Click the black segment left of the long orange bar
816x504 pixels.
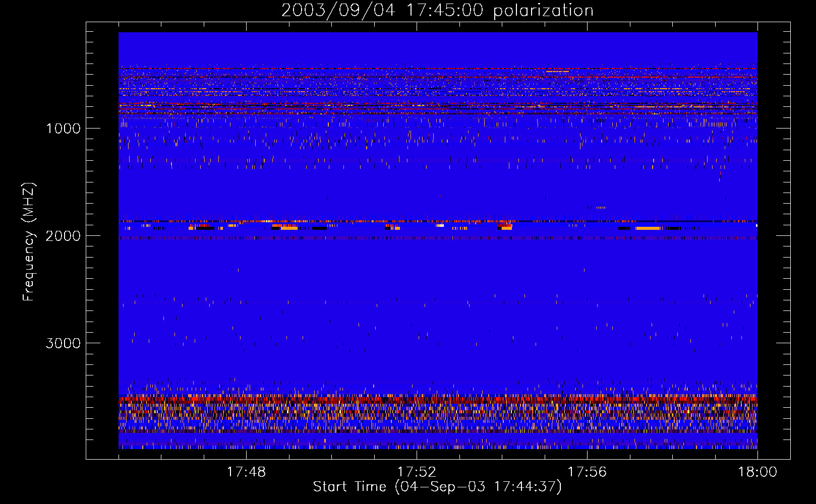pyautogui.click(x=624, y=228)
